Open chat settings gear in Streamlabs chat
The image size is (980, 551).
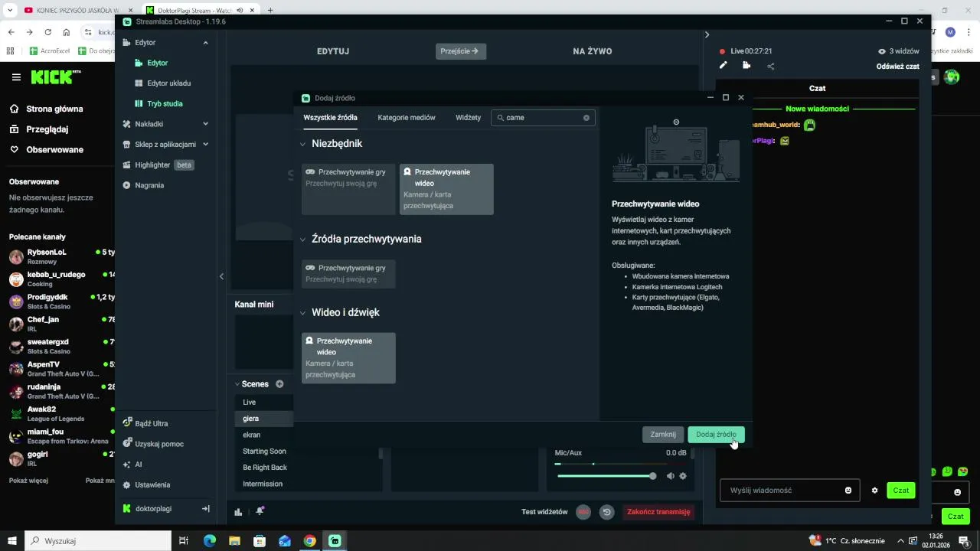tap(874, 491)
